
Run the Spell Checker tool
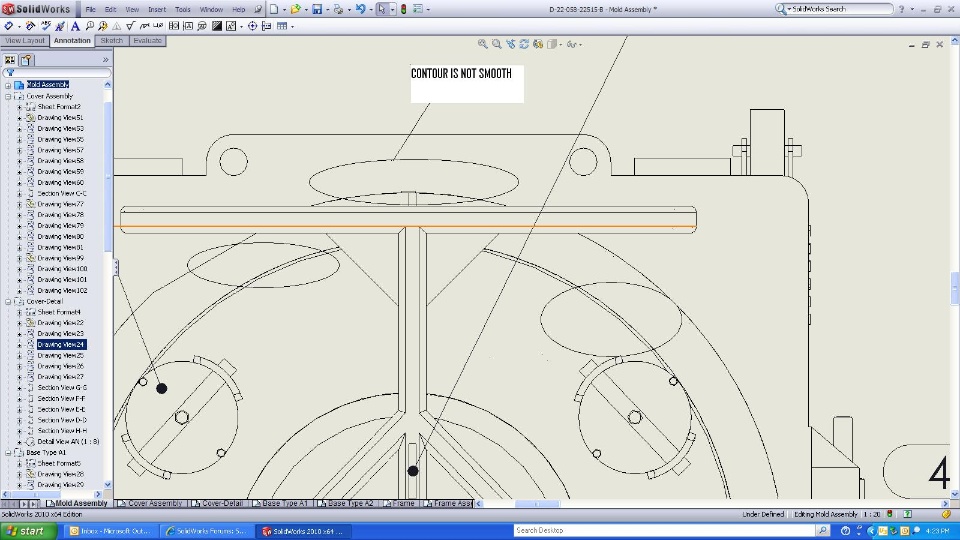coord(46,26)
